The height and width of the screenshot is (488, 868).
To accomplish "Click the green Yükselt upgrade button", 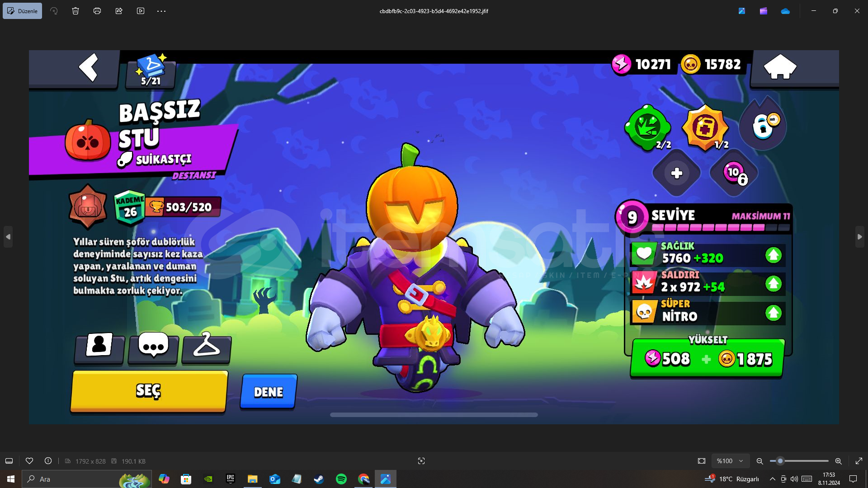I will coord(708,358).
